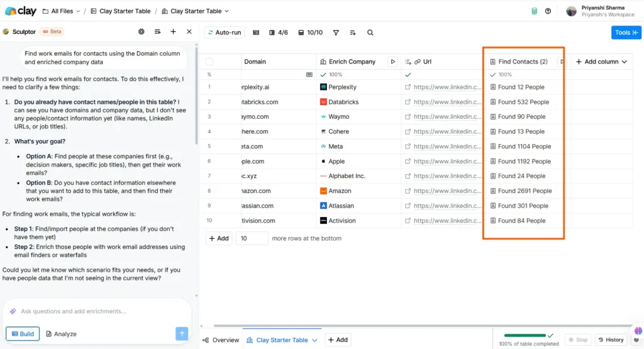Run the Find Contacts column play icon

pyautogui.click(x=562, y=62)
